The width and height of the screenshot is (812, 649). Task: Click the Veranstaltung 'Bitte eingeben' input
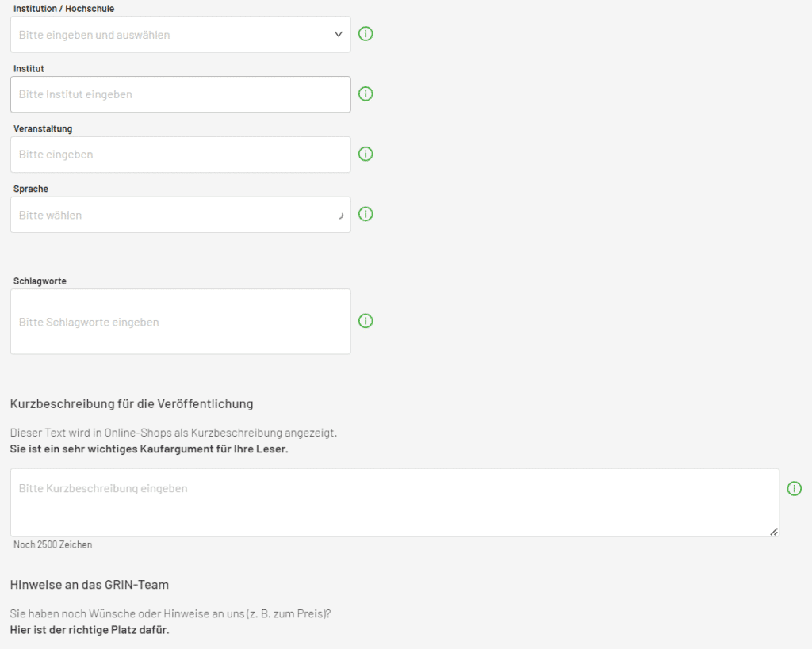[x=180, y=155]
